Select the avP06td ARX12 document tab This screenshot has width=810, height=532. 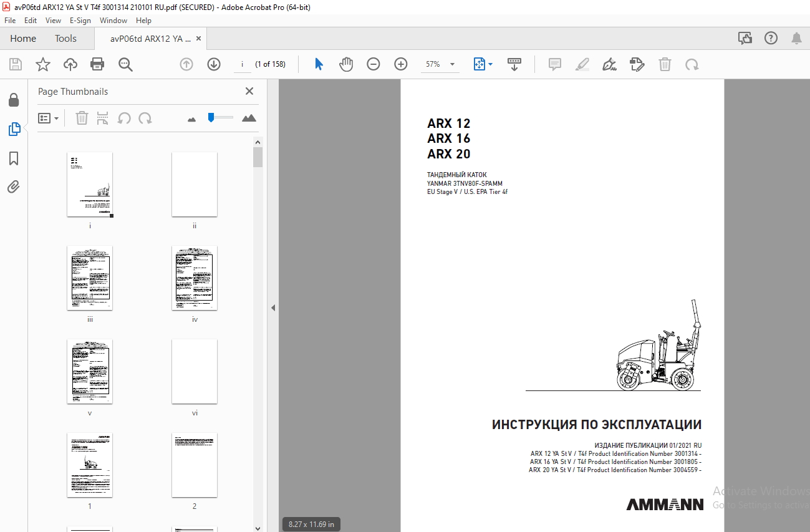coord(150,39)
